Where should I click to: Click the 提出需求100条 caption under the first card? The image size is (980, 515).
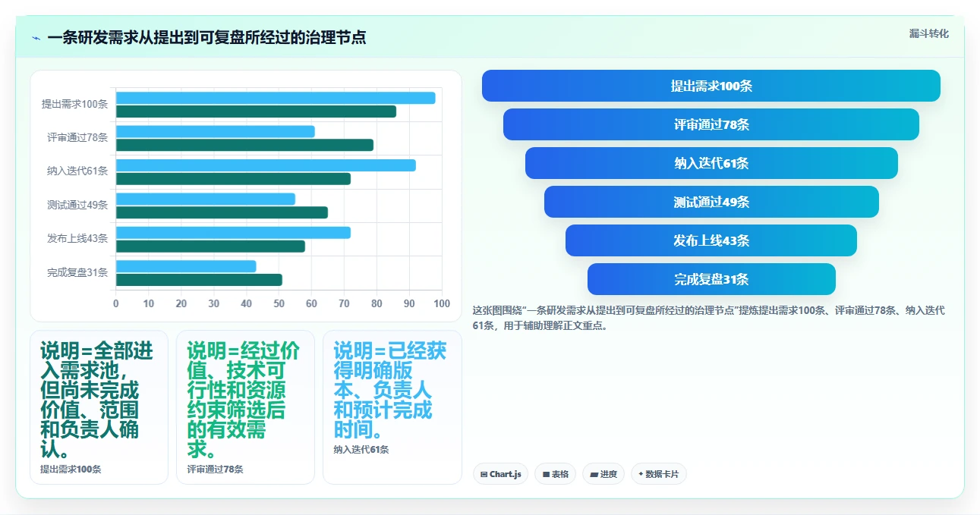[x=71, y=469]
